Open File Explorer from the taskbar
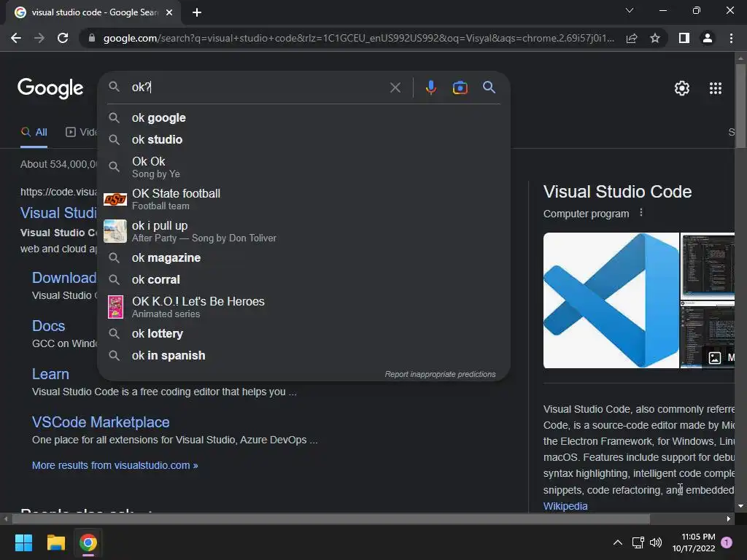Image resolution: width=747 pixels, height=560 pixels. point(55,542)
